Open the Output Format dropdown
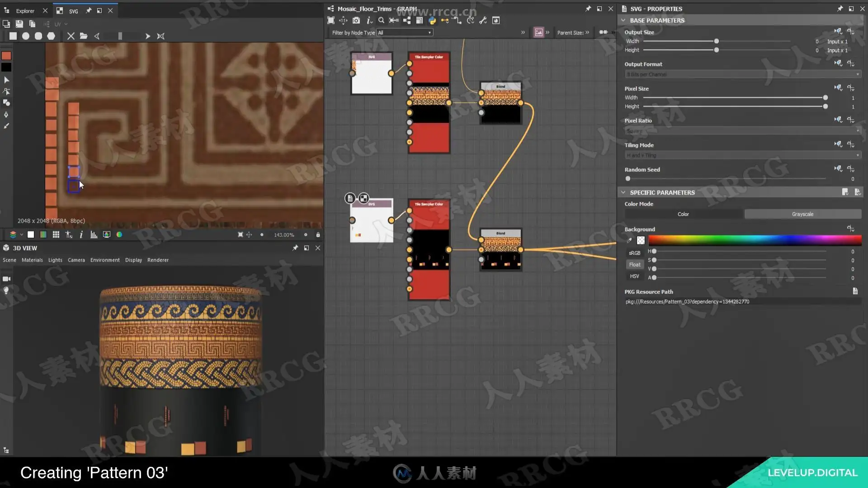This screenshot has width=868, height=488. point(743,74)
